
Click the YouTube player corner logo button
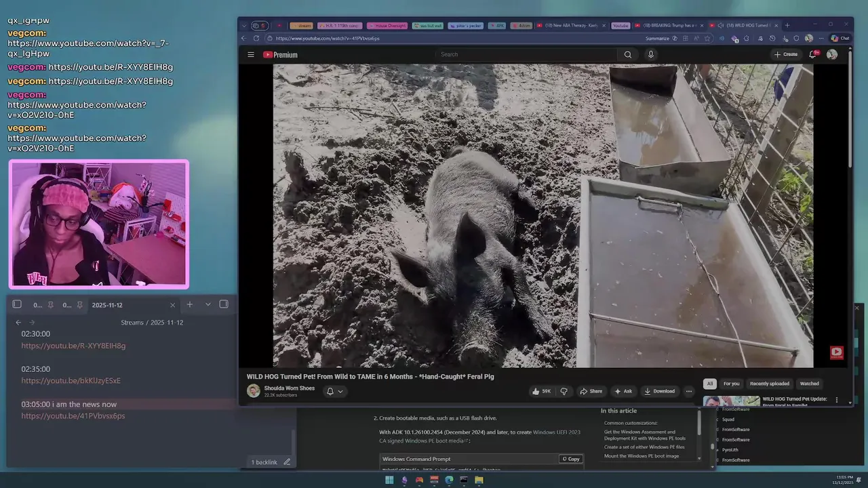(837, 352)
